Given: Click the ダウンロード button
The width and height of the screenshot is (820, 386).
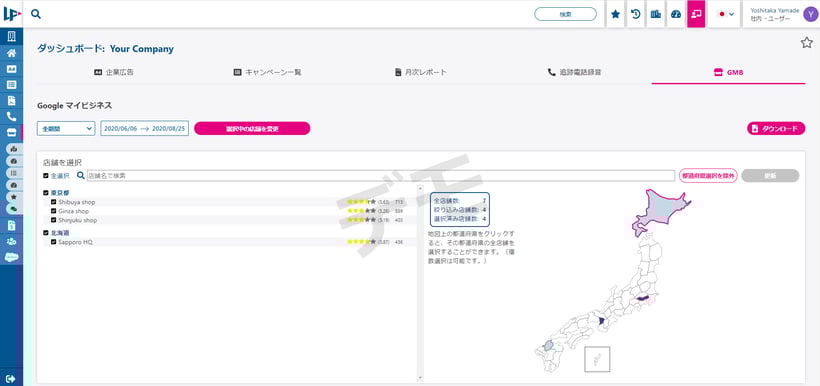Looking at the screenshot, I should point(776,129).
